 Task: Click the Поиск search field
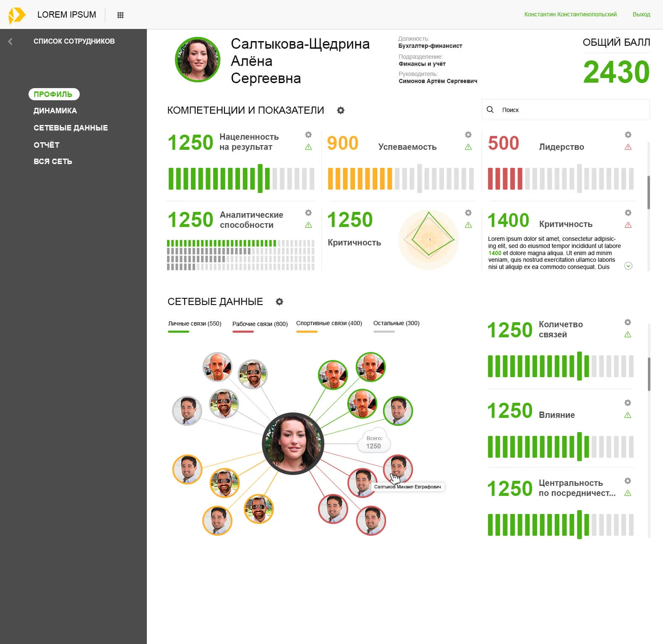click(x=566, y=110)
